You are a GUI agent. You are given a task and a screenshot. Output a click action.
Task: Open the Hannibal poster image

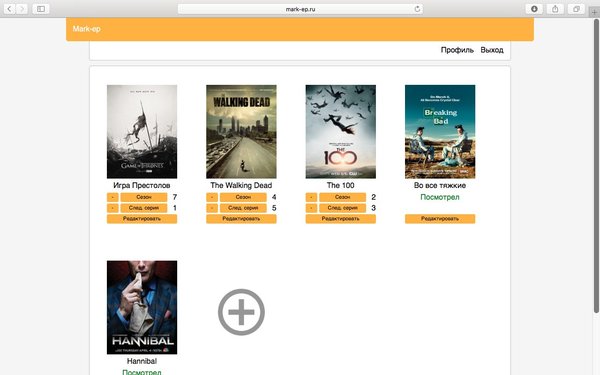(x=142, y=307)
